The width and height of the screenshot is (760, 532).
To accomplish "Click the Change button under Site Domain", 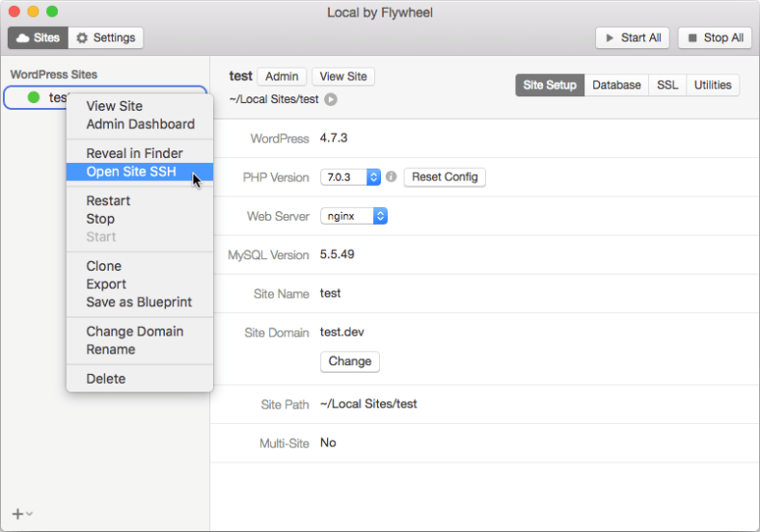I will [350, 361].
